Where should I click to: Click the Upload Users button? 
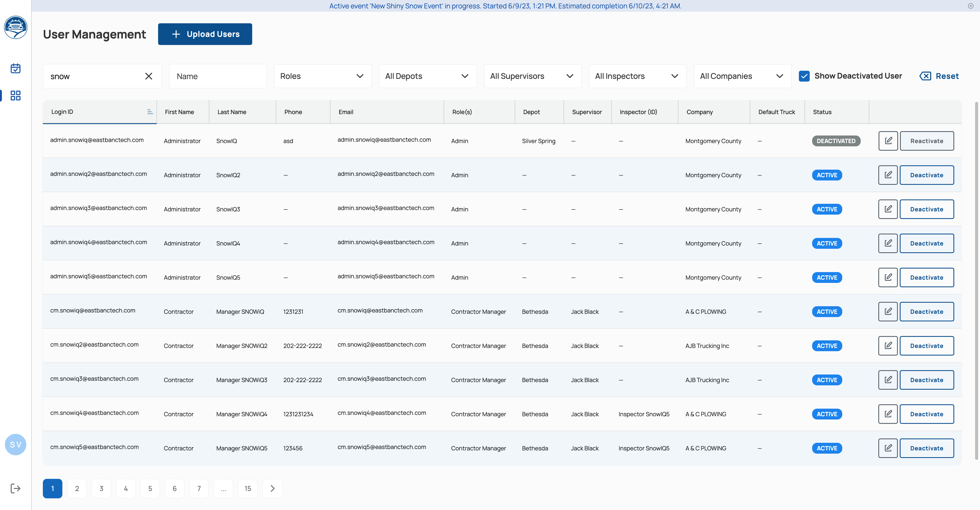pyautogui.click(x=205, y=34)
